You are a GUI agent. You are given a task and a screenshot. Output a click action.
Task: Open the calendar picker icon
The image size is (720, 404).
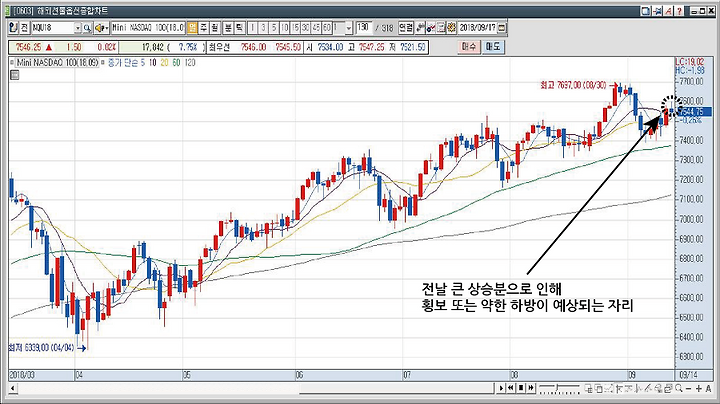pos(502,28)
